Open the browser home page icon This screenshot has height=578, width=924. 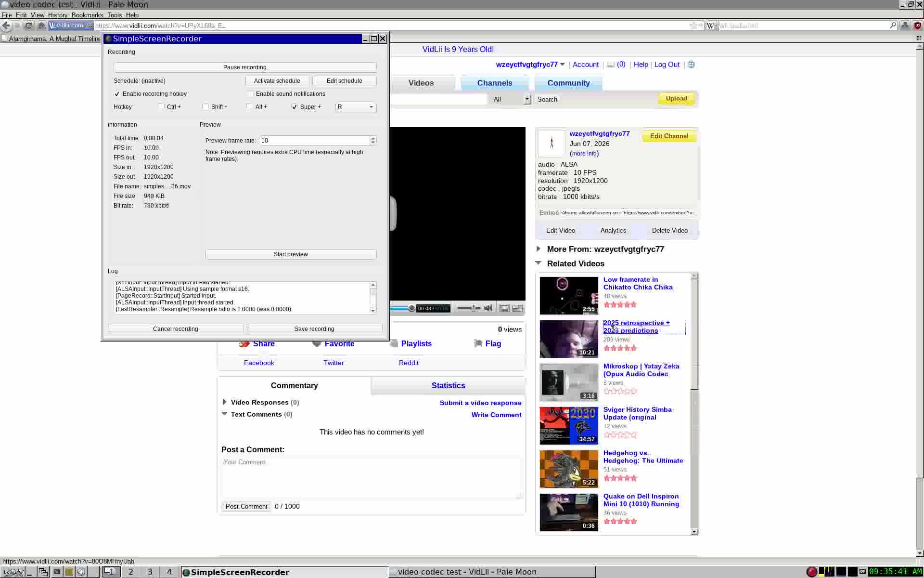41,26
